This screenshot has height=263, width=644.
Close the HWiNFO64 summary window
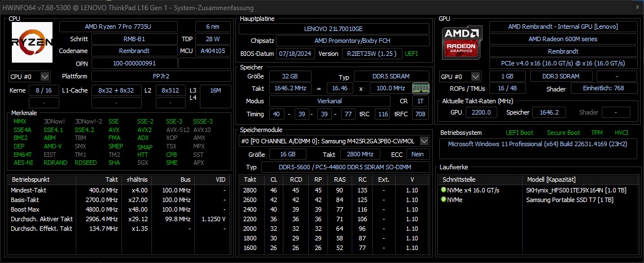(x=636, y=8)
